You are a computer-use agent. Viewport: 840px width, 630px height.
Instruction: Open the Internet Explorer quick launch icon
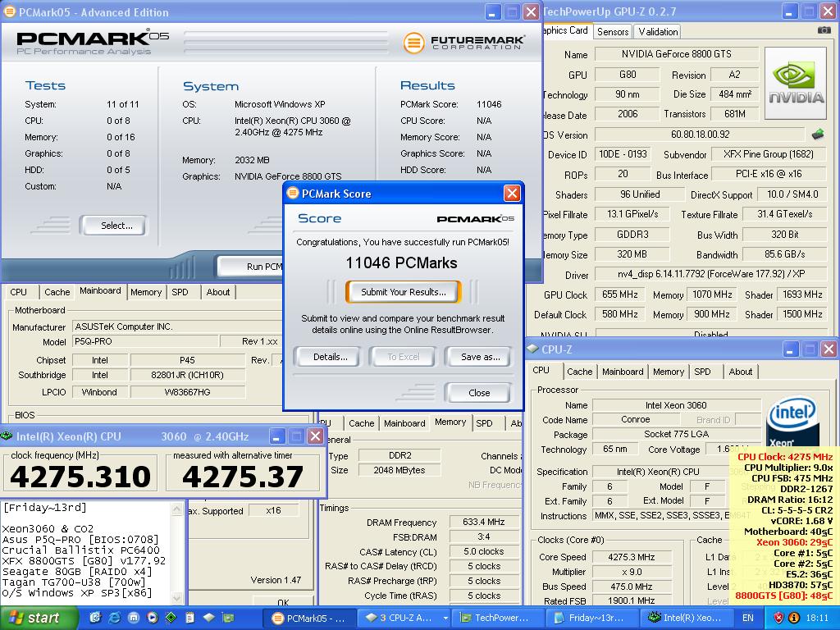click(114, 618)
